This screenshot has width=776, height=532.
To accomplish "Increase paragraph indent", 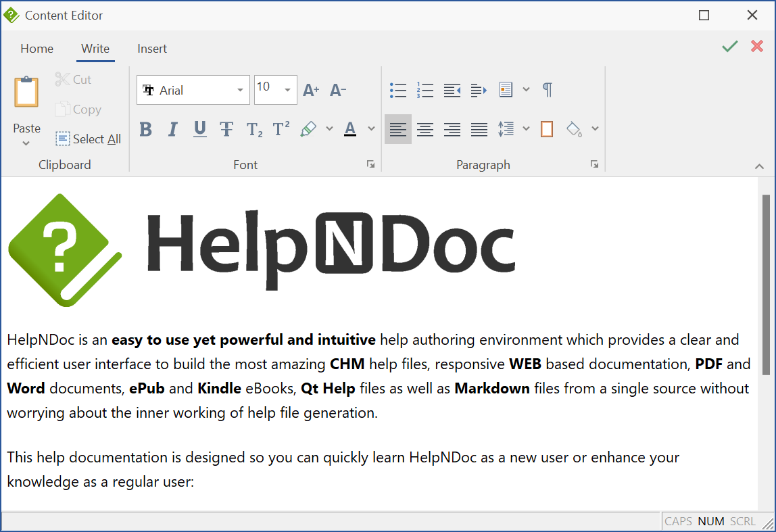I will pos(479,90).
